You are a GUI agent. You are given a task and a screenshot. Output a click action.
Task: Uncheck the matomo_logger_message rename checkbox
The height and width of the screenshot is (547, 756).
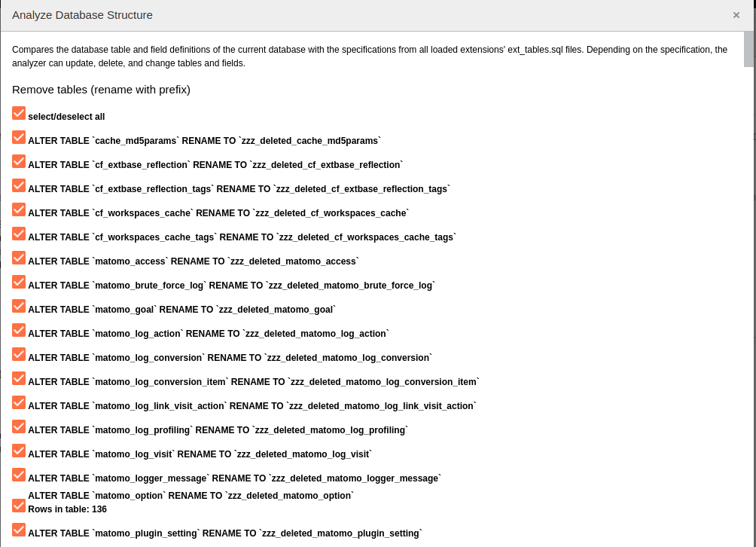click(19, 475)
